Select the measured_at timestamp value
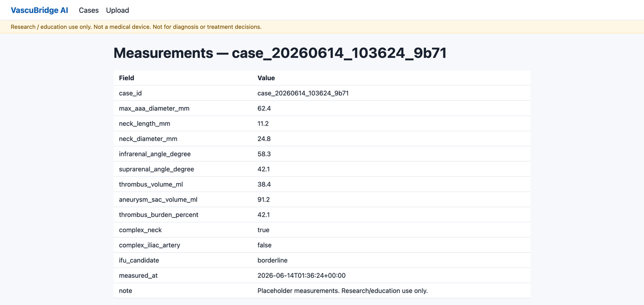This screenshot has height=305, width=644. click(302, 275)
